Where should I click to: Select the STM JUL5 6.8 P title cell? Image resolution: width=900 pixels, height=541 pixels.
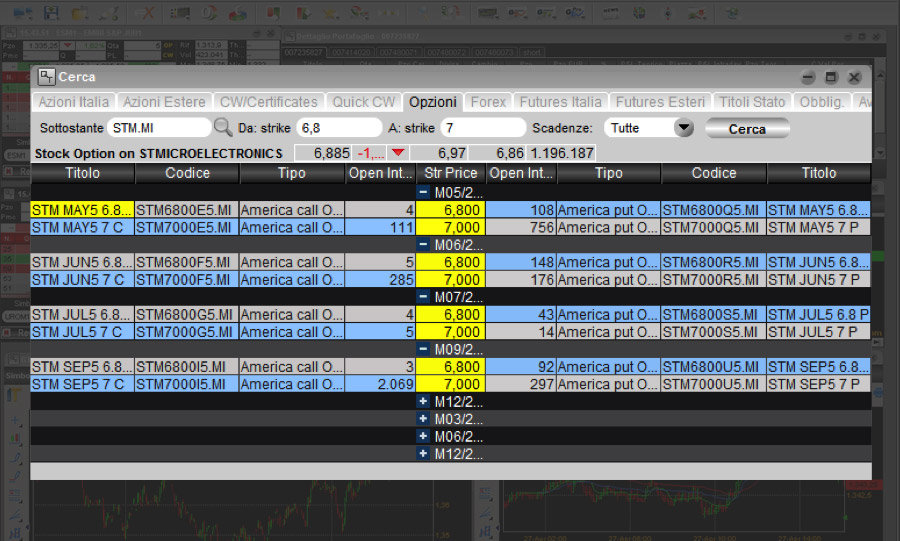pyautogui.click(x=818, y=314)
